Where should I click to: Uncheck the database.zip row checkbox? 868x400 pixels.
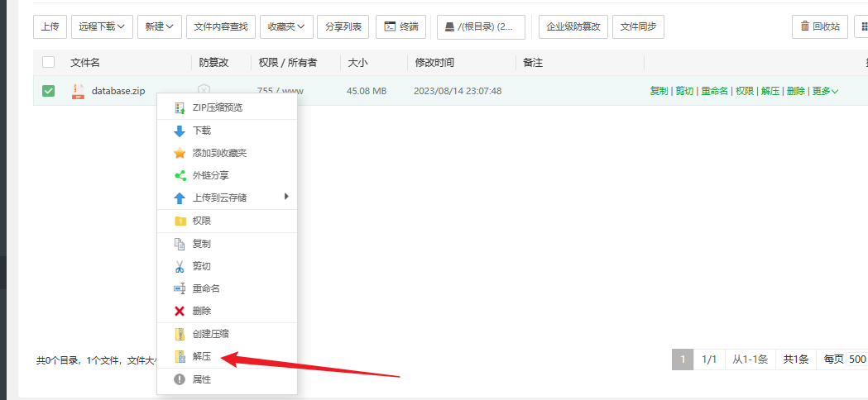pyautogui.click(x=49, y=91)
